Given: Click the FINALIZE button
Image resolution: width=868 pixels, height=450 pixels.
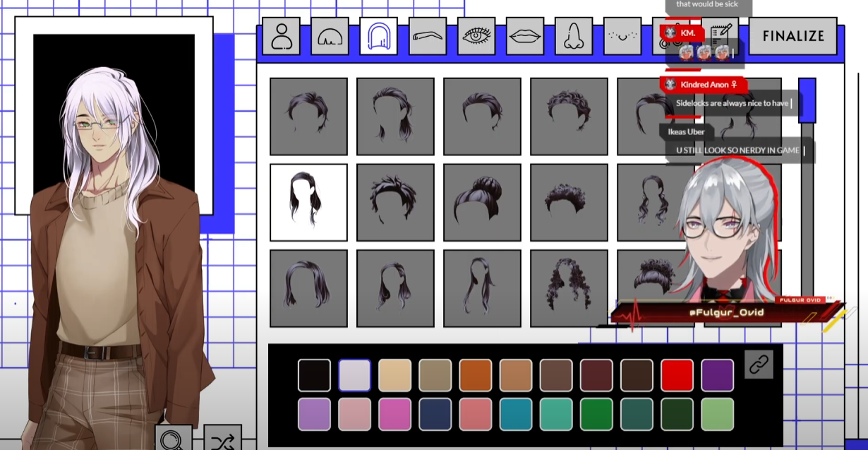Looking at the screenshot, I should [x=793, y=36].
